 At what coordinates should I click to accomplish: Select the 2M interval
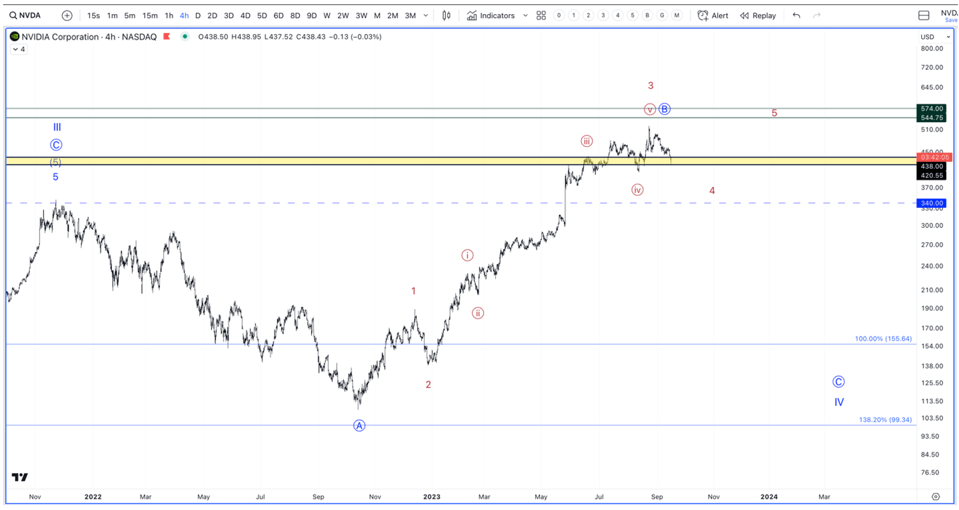tap(393, 15)
